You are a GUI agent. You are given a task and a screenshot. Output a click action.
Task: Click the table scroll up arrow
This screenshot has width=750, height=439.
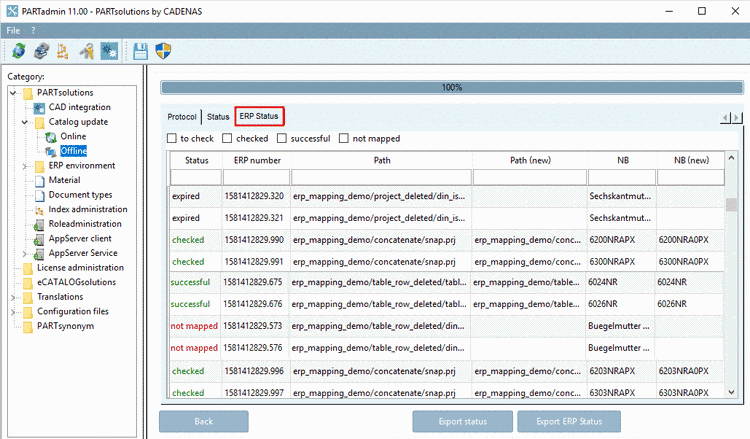[x=731, y=157]
